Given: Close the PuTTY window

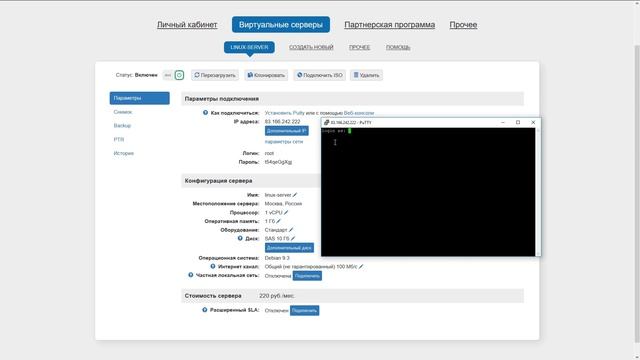Looking at the screenshot, I should pos(533,122).
